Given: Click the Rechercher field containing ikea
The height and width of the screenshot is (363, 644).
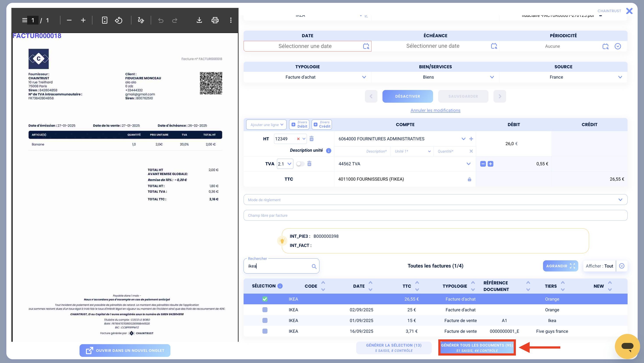Looking at the screenshot, I should (281, 266).
